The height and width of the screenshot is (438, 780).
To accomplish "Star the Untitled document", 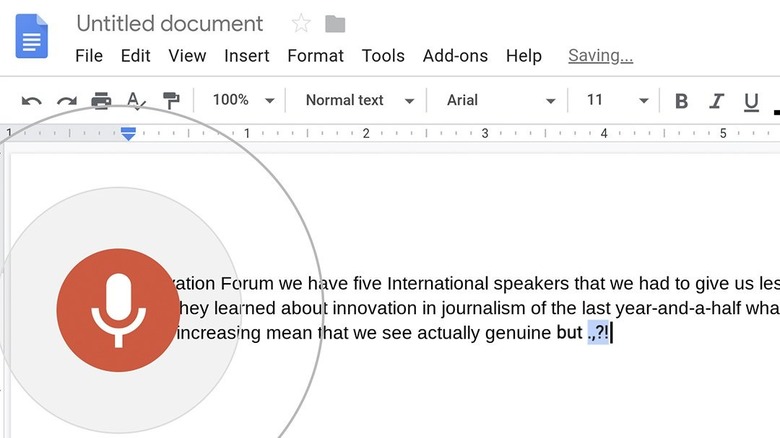I will [x=300, y=23].
